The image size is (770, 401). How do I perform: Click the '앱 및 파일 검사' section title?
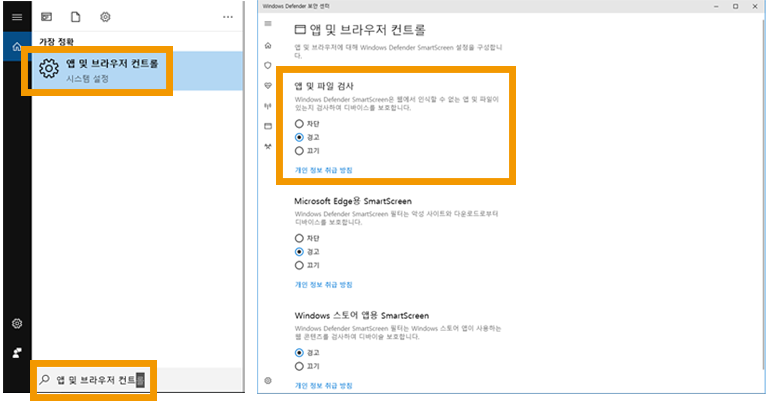pyautogui.click(x=324, y=86)
